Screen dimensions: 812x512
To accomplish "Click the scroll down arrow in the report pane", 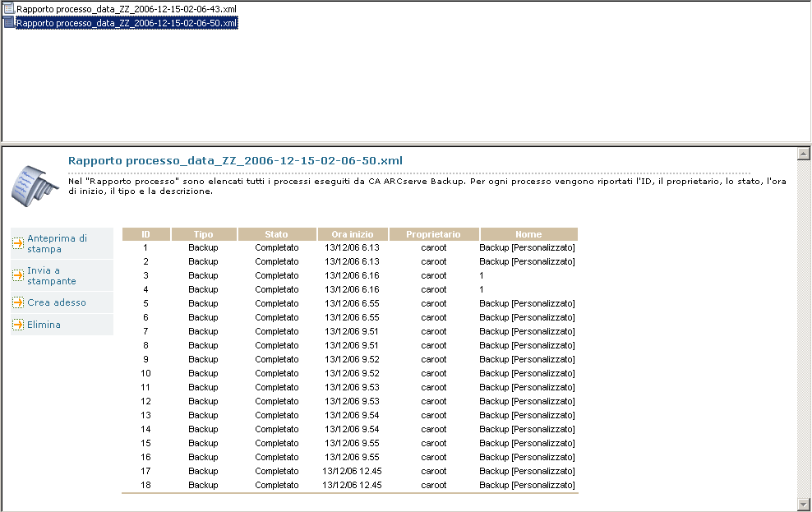I will pyautogui.click(x=803, y=504).
